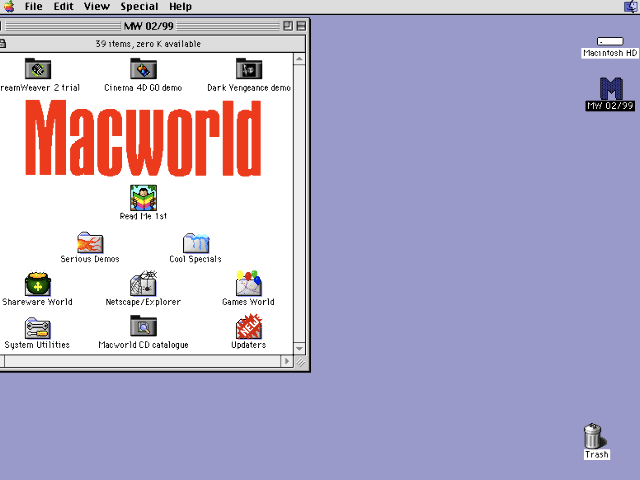
Task: Click the Read Me 1st icon
Action: pos(143,198)
